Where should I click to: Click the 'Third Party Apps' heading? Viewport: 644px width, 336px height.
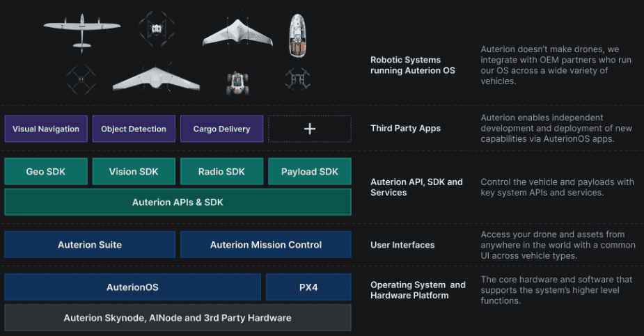point(405,129)
